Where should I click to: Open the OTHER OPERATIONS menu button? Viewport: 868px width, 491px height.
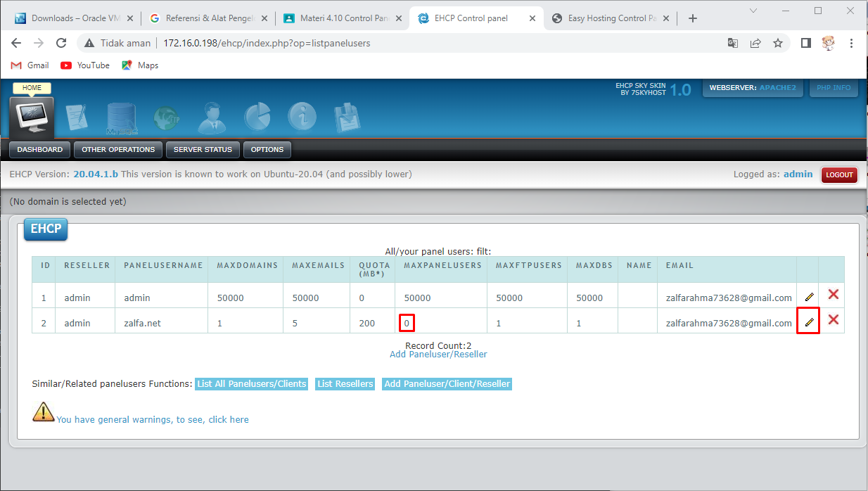(x=118, y=149)
